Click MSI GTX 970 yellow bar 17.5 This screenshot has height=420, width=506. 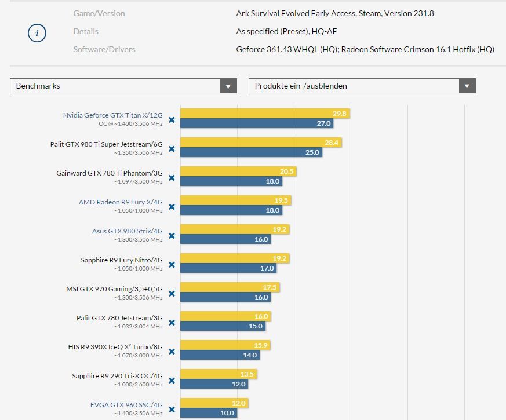pos(230,287)
